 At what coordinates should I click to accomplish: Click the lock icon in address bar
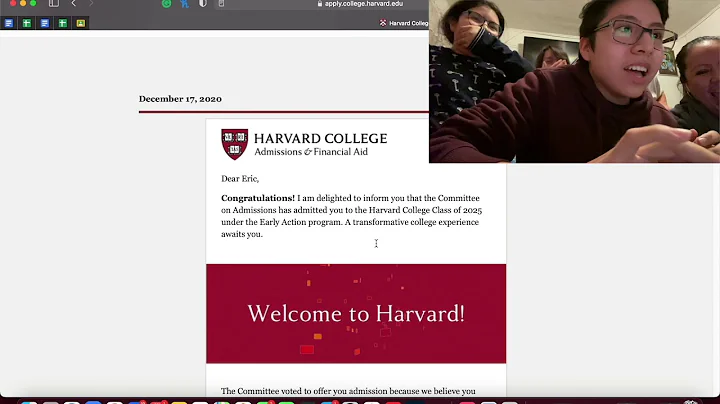coord(320,4)
